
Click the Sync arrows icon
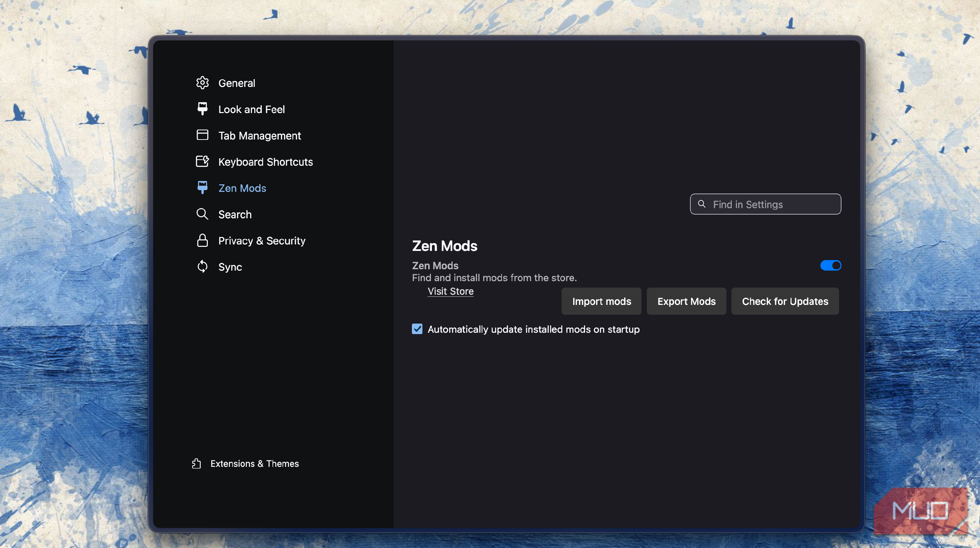point(202,267)
